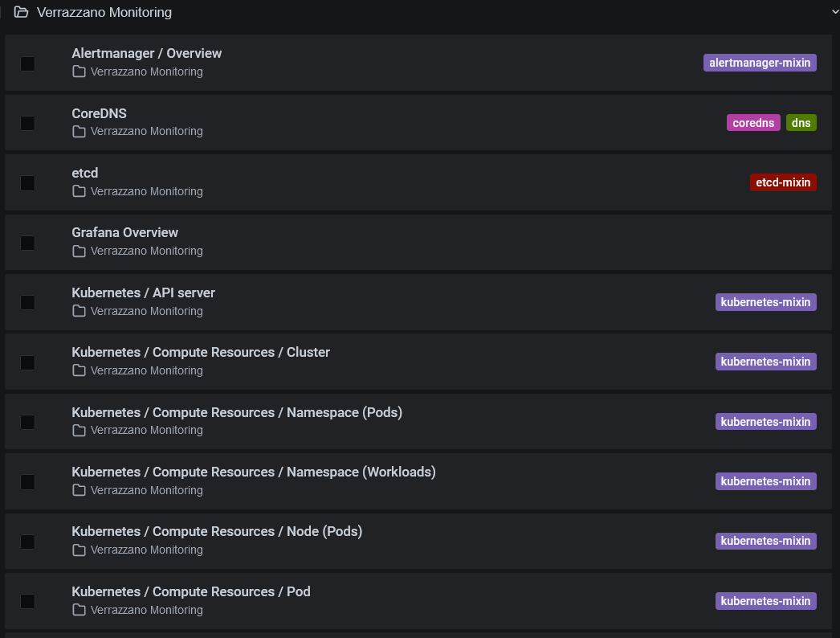
Task: Click the etcd-mixin tag
Action: pyautogui.click(x=783, y=182)
